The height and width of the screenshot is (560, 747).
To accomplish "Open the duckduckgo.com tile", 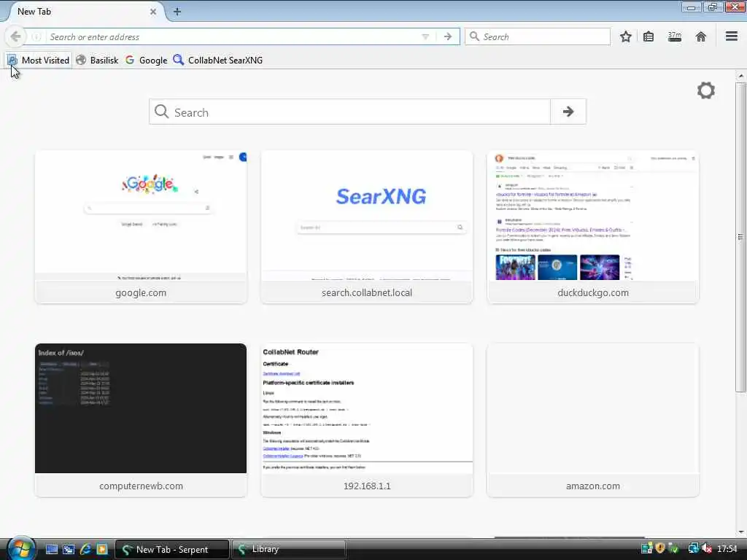I will click(593, 227).
